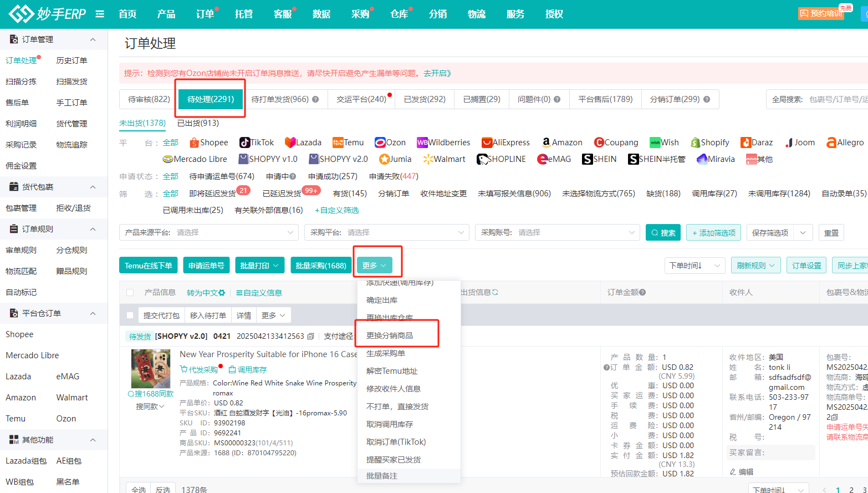Switch to 已发货(292) tab
This screenshot has height=493, width=868.
425,99
